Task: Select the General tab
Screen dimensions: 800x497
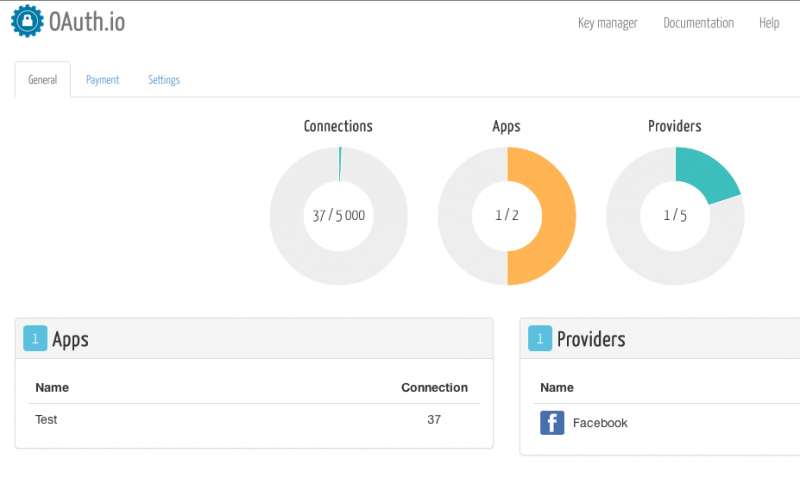Action: pyautogui.click(x=43, y=80)
